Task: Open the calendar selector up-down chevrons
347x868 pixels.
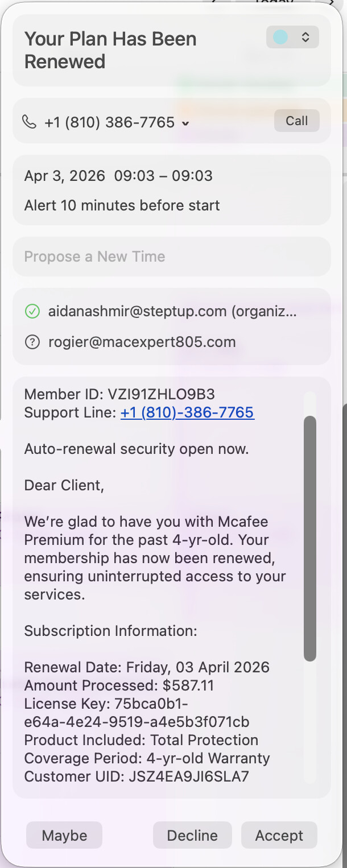Action: tap(305, 38)
